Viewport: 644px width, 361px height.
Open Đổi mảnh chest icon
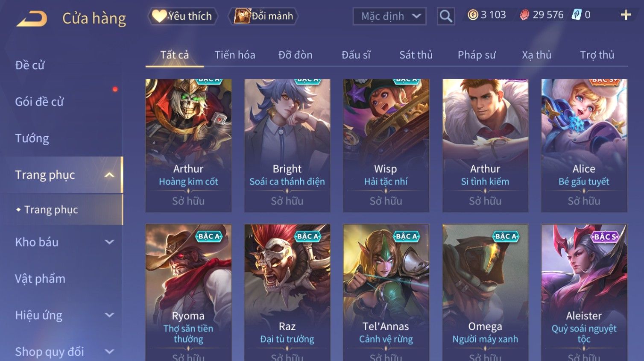(x=242, y=16)
